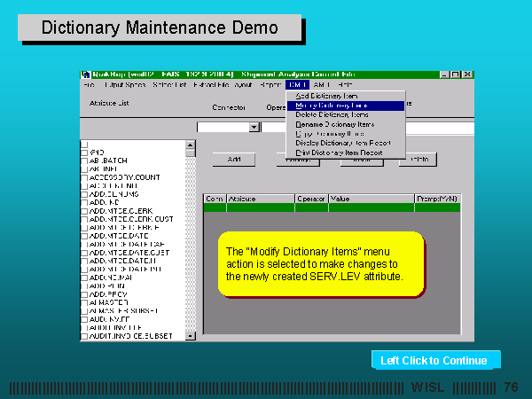Select Modify Dictionary Items menu entry
This screenshot has height=399, width=532.
click(x=346, y=106)
